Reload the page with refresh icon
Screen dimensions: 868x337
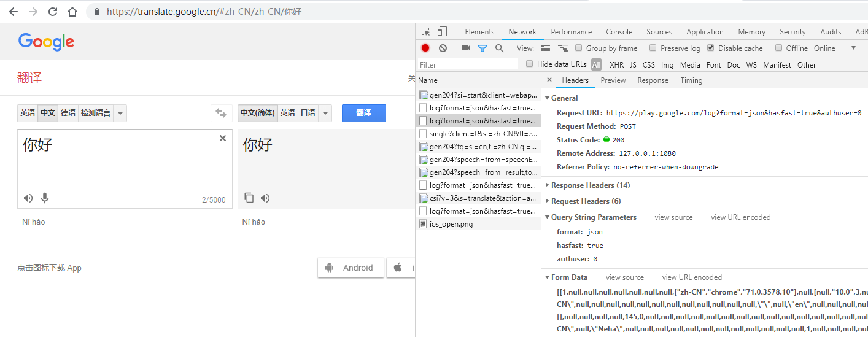(53, 12)
